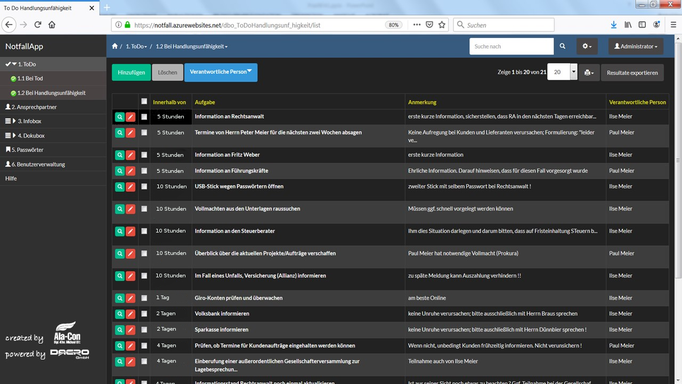Open the print options dropdown
This screenshot has height=384, width=682.
[589, 73]
